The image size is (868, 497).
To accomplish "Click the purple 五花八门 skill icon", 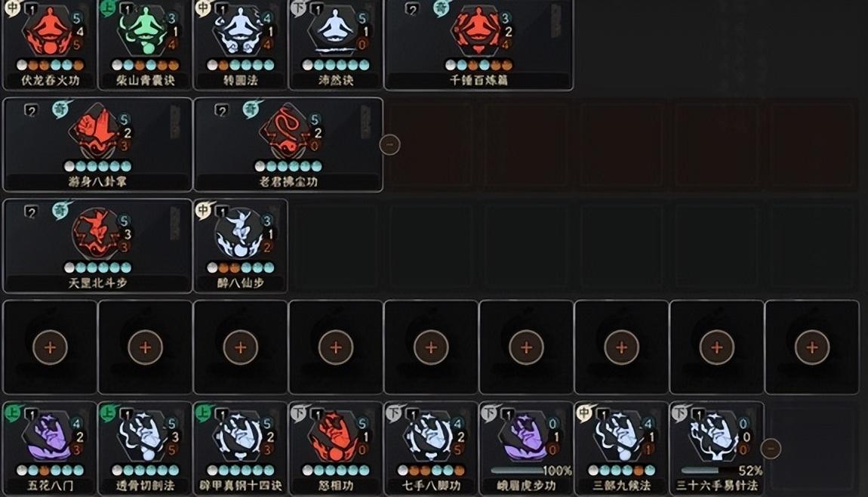I will pos(50,438).
